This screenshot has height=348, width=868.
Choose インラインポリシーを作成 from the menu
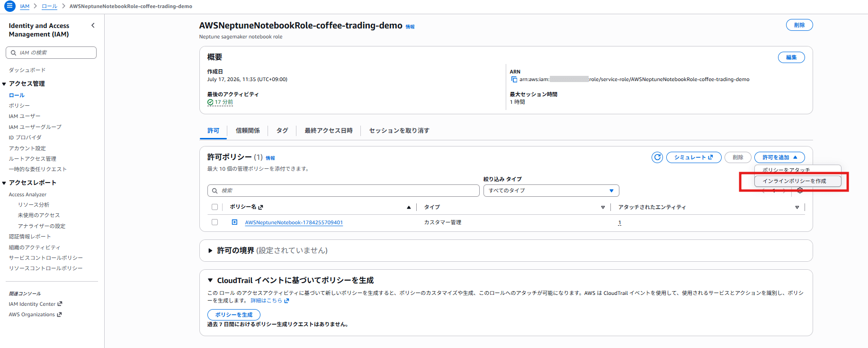click(x=797, y=181)
